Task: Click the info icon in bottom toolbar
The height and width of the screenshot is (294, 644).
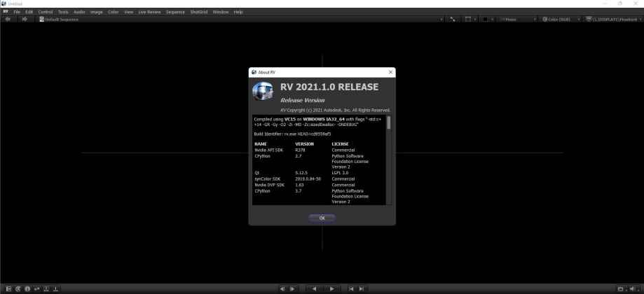Action: (x=27, y=288)
